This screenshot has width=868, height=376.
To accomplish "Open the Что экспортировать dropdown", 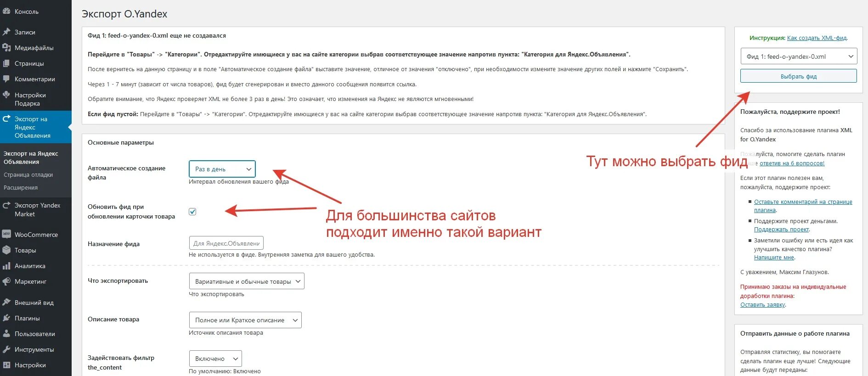I will [x=247, y=281].
